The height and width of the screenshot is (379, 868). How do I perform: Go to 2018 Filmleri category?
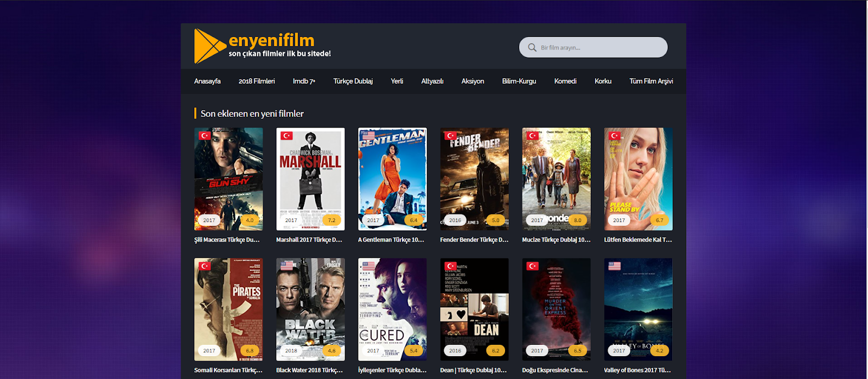[257, 81]
